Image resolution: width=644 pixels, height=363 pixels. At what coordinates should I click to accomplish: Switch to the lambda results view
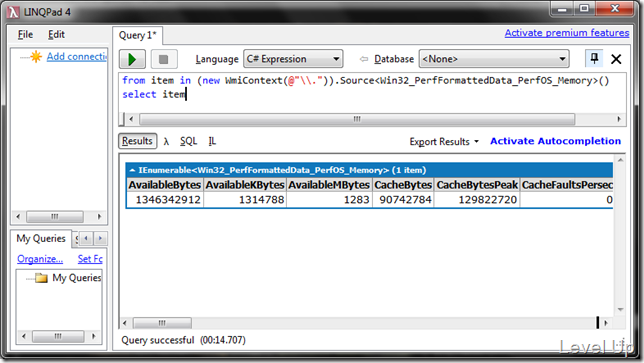[166, 141]
